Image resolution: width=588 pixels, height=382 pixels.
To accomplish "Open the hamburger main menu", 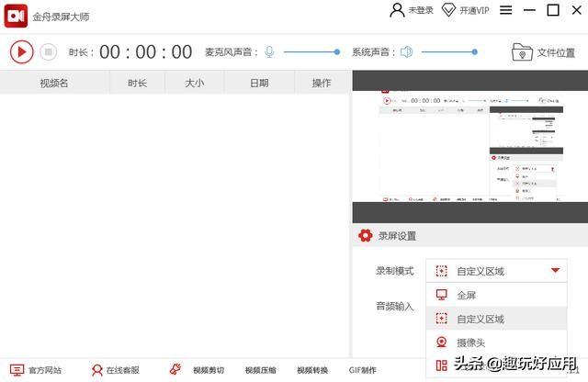I will [506, 10].
